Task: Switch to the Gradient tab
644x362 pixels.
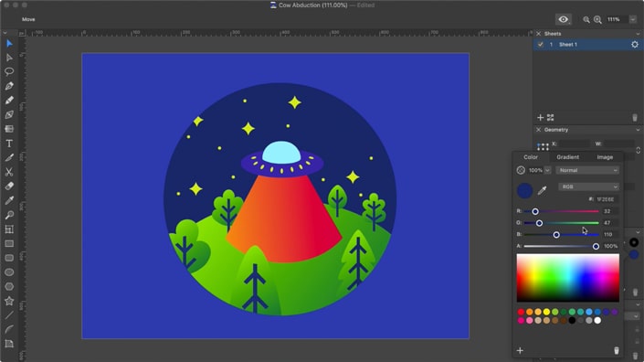Action: pos(567,157)
